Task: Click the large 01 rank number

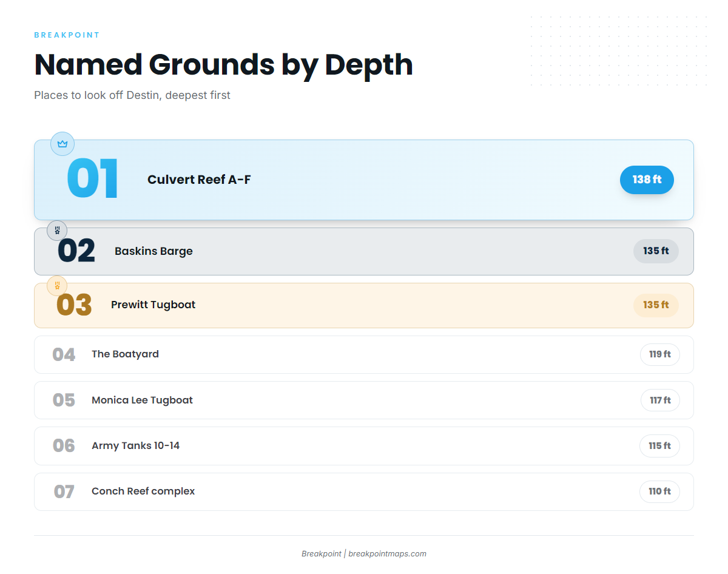Action: (x=92, y=179)
